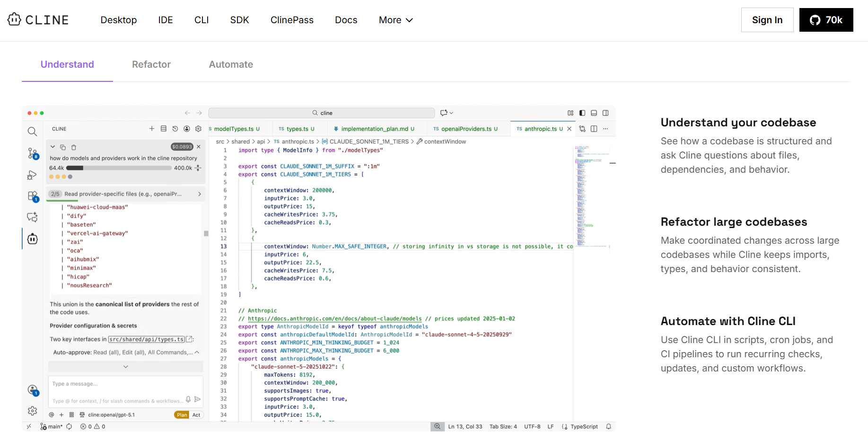Copy the task text with copy icon

pyautogui.click(x=63, y=147)
